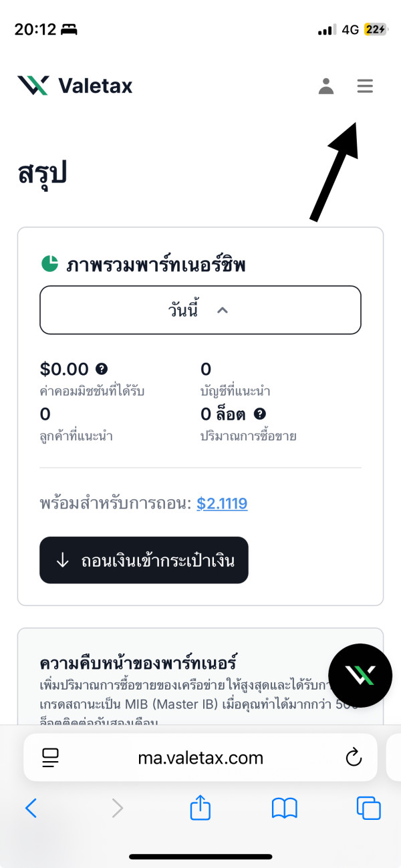Click the forward arrow in Safari
Screen dimensions: 401x868
coord(118,809)
